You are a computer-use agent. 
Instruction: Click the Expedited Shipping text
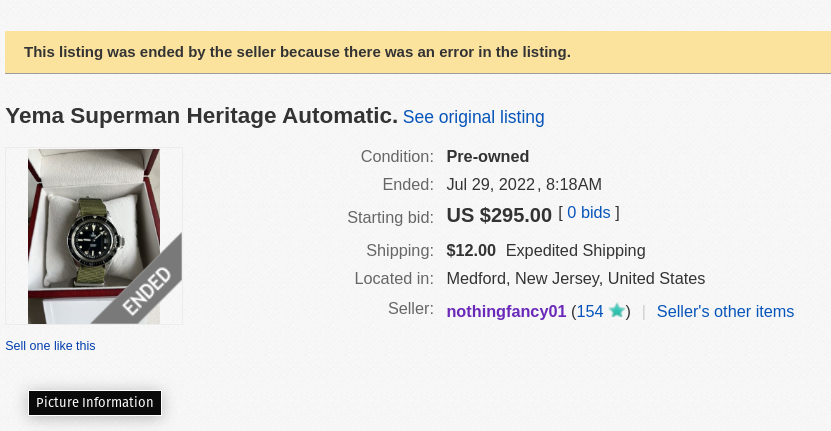pyautogui.click(x=575, y=250)
